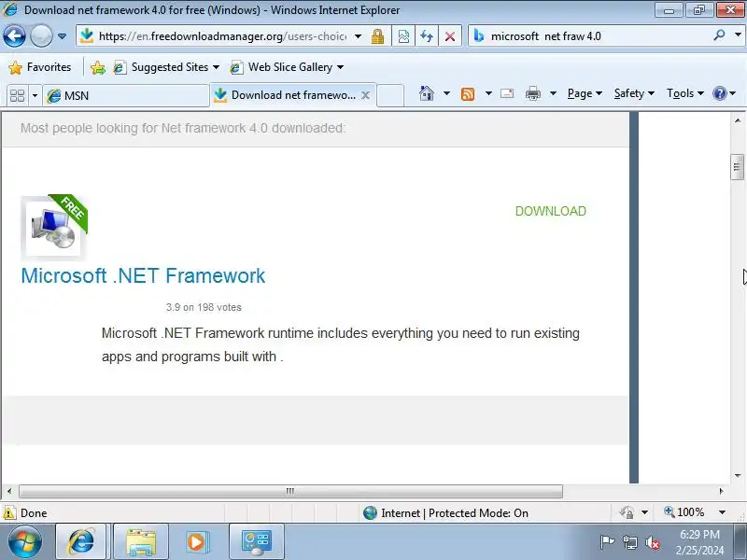Click the .NET Framework FREE product thumbnail

pyautogui.click(x=54, y=227)
